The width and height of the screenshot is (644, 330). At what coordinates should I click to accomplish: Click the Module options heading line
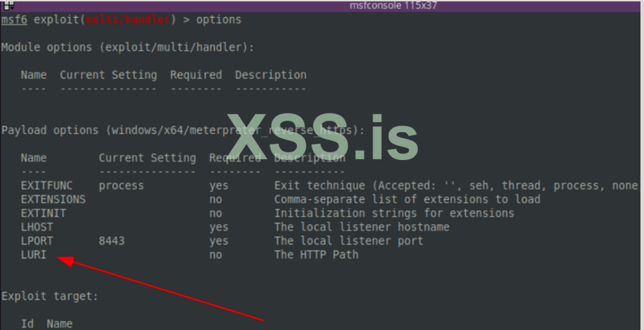tap(127, 47)
